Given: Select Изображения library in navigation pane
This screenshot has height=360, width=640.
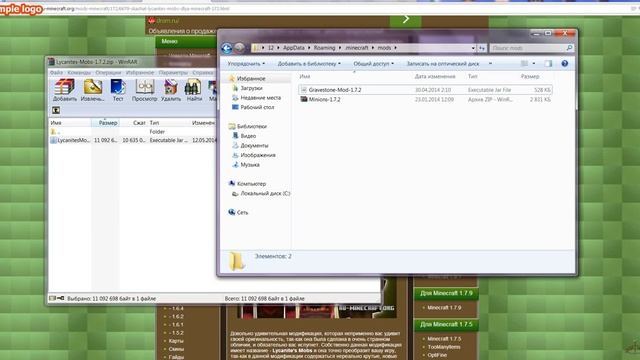Looking at the screenshot, I should (x=258, y=155).
